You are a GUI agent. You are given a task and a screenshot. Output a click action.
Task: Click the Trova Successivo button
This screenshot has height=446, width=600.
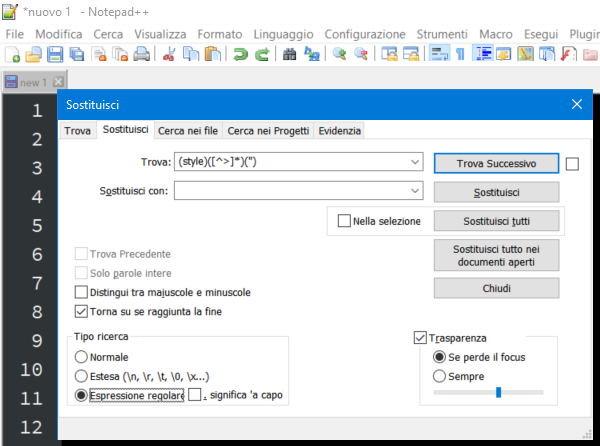coord(496,164)
